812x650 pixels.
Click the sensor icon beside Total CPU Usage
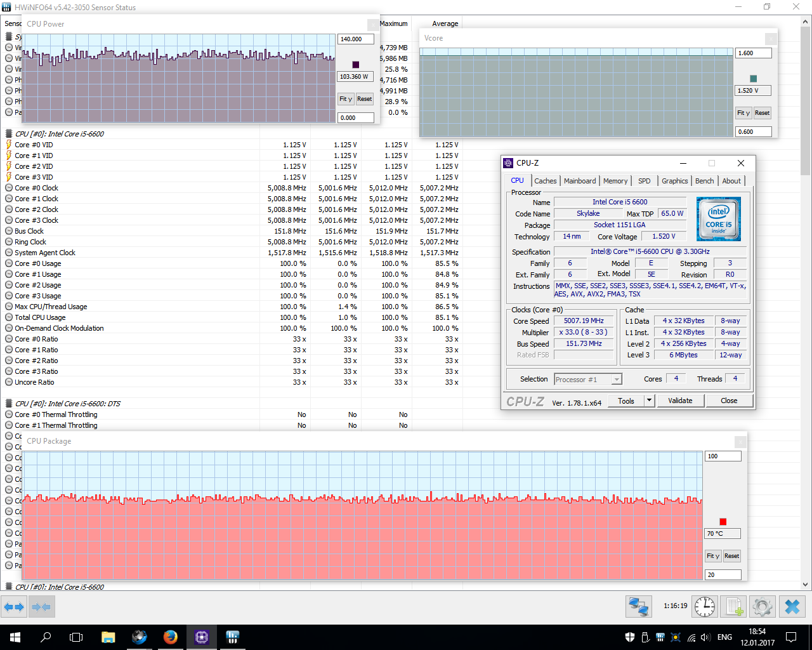point(9,317)
